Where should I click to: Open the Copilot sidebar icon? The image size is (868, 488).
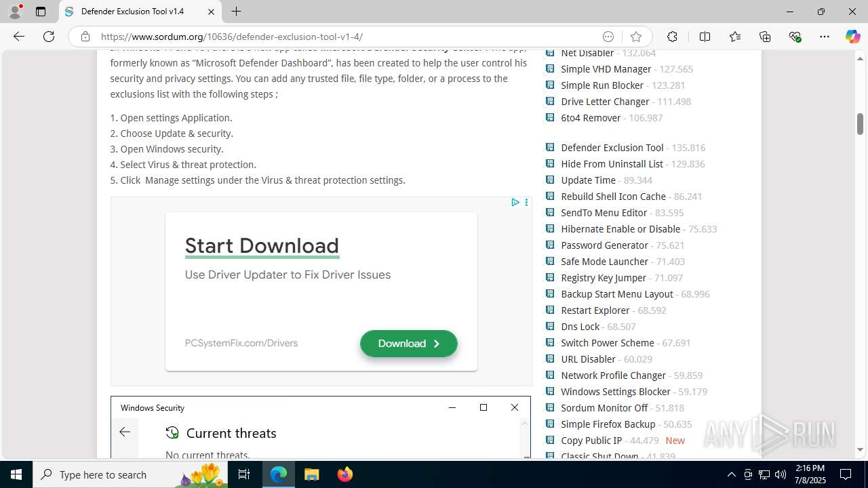coord(852,37)
